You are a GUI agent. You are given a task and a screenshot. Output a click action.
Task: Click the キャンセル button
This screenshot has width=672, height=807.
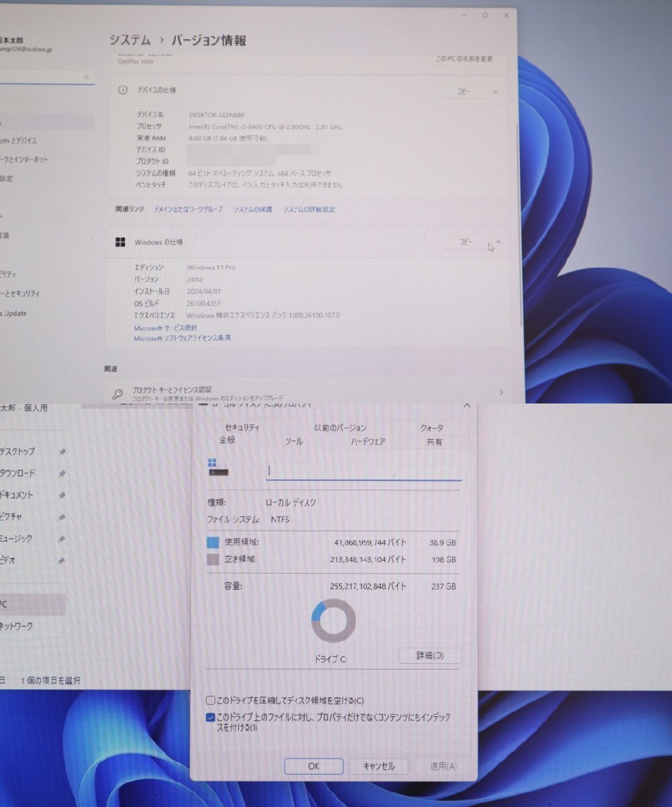[x=379, y=766]
